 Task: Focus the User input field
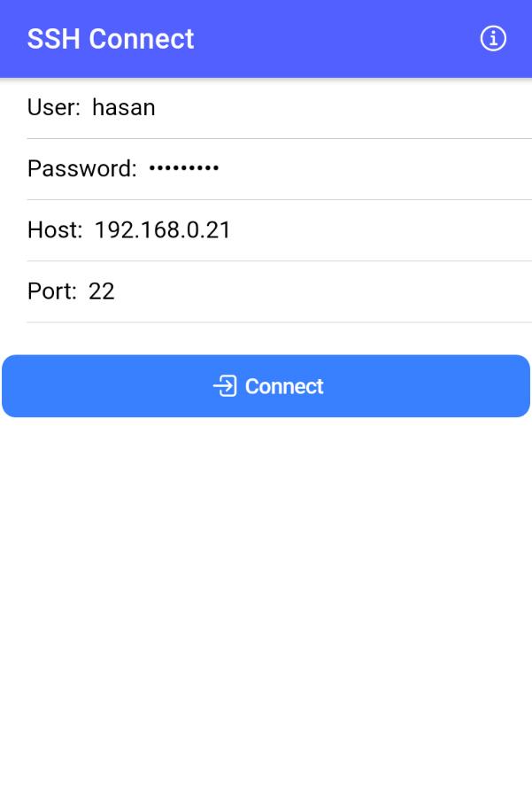pos(280,108)
